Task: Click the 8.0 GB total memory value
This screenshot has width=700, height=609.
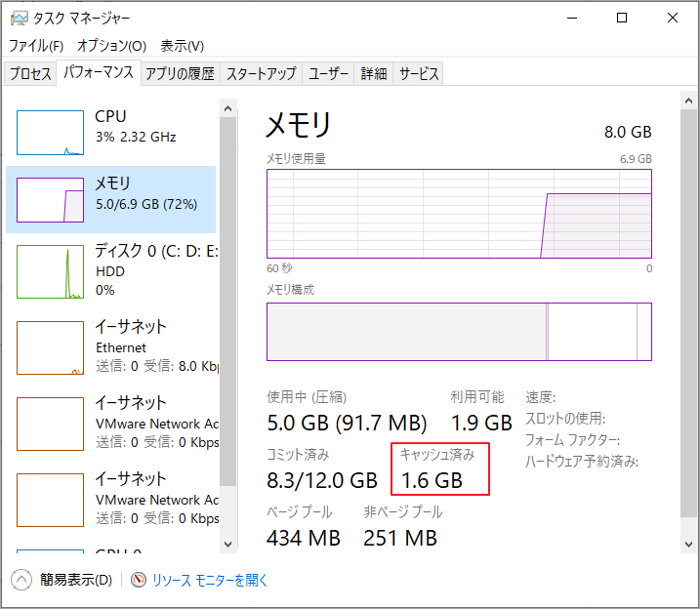Action: [628, 132]
